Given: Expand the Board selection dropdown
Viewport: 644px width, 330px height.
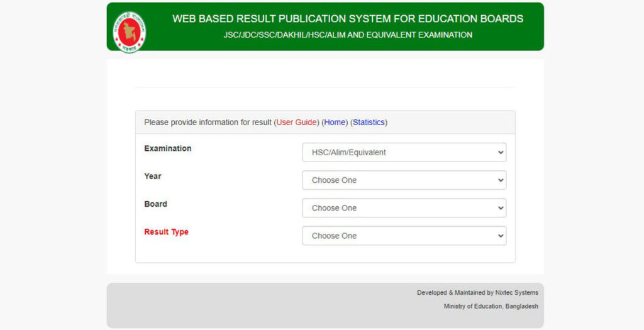Looking at the screenshot, I should click(404, 208).
